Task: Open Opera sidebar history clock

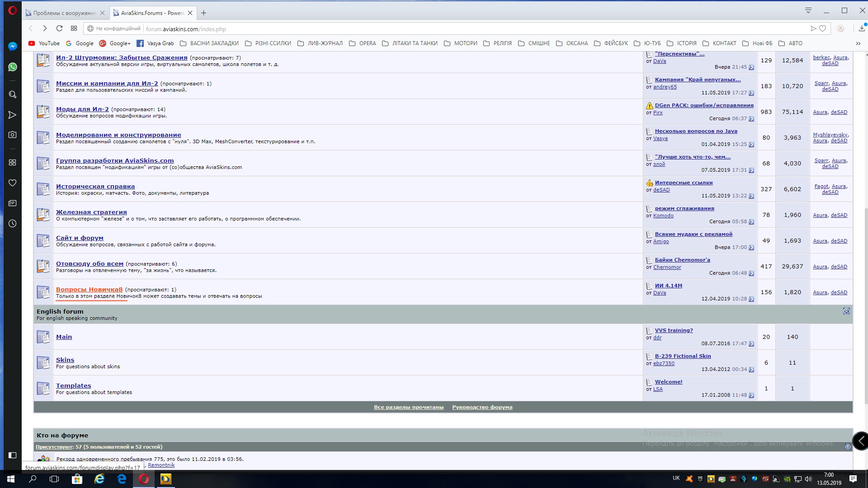Action: [x=13, y=224]
